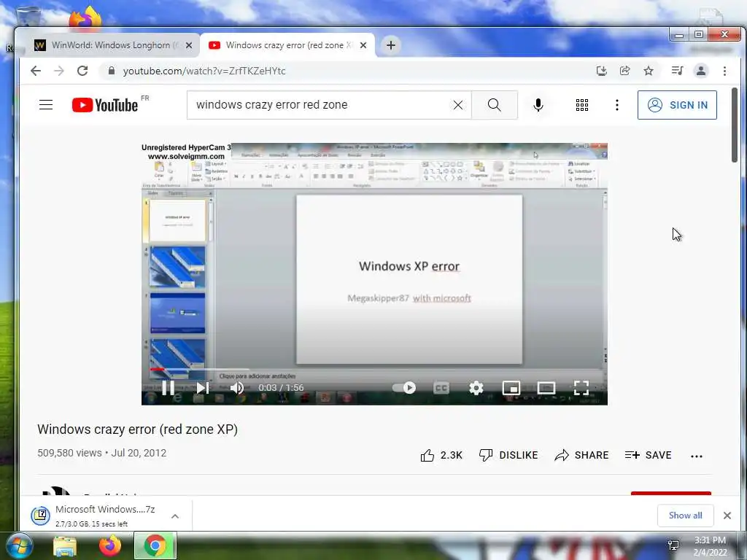The height and width of the screenshot is (560, 747).
Task: Close the Windows crazy error tab
Action: [x=363, y=45]
